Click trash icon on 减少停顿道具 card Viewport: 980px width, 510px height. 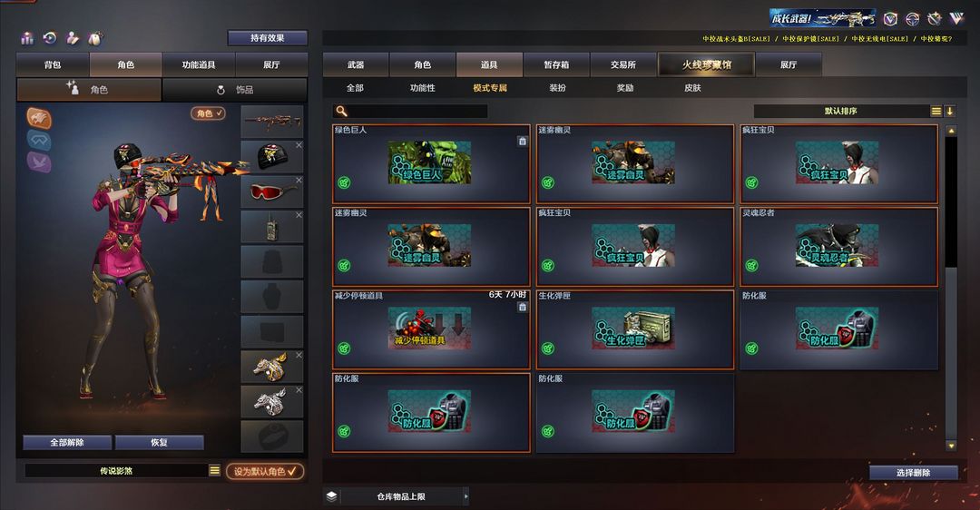(522, 307)
